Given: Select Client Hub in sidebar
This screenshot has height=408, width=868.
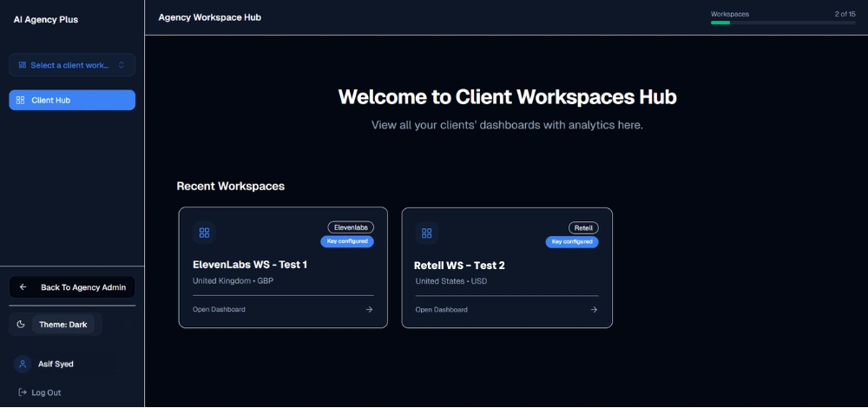Looking at the screenshot, I should (72, 100).
